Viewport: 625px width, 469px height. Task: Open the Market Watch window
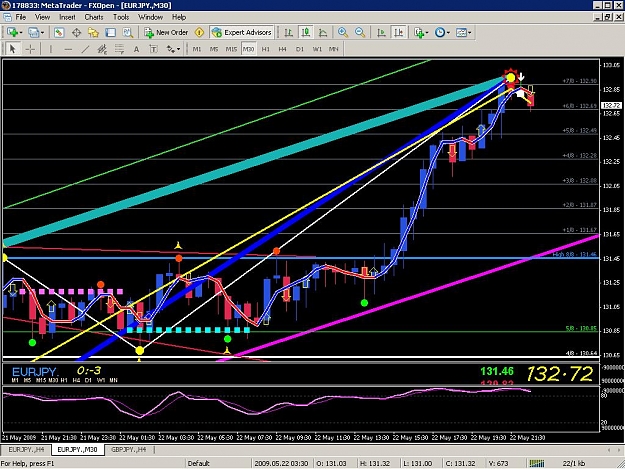pyautogui.click(x=59, y=33)
